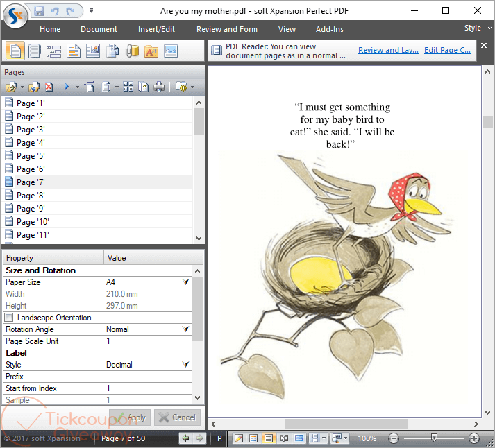Viewport: 495px width, 448px height.
Task: Open the copy pages dropdown arrow
Action: click(x=117, y=87)
